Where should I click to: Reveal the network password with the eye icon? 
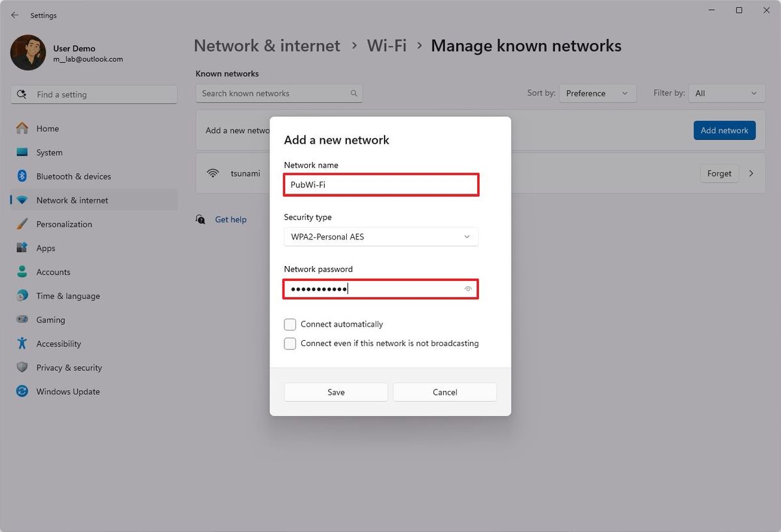[468, 289]
